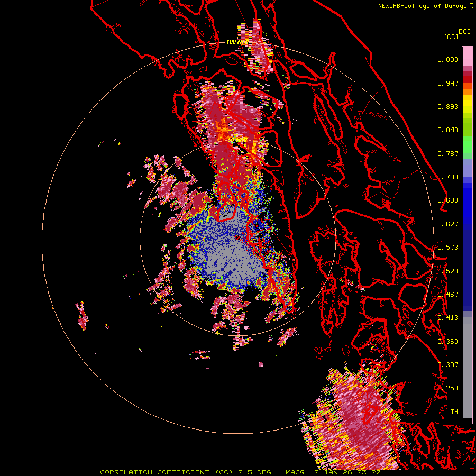This screenshot has width=476, height=476.
Task: Click the 0.947 colorbar value
Action: pyautogui.click(x=448, y=83)
